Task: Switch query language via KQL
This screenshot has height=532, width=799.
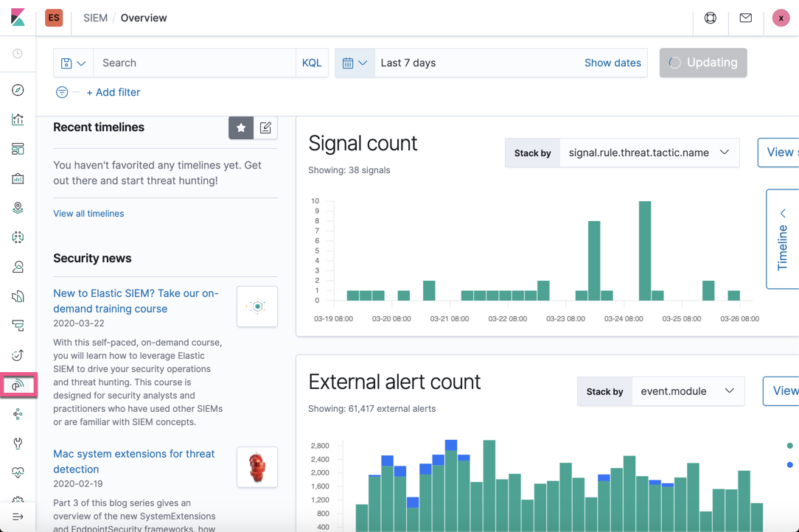Action: 312,63
